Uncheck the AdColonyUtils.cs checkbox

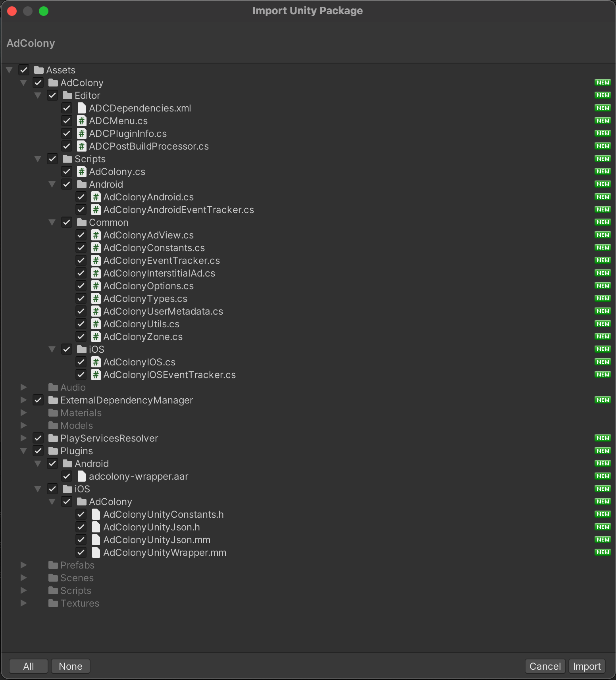(x=81, y=324)
